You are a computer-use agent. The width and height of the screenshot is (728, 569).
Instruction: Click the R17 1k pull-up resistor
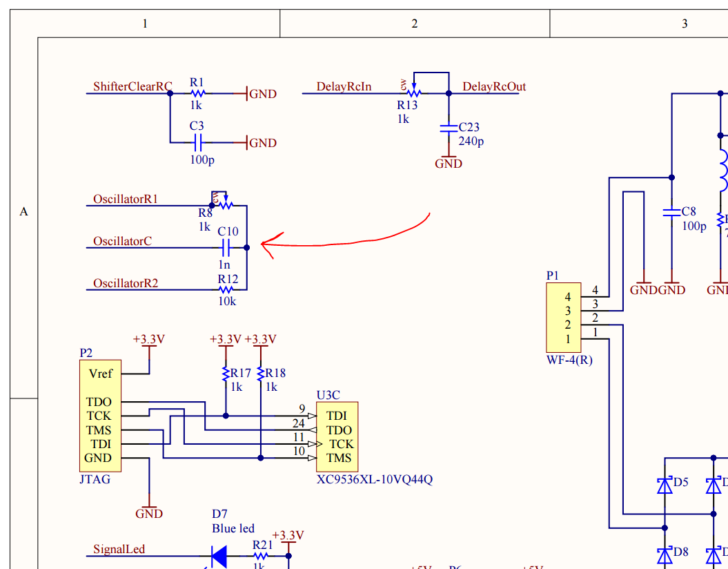tap(225, 374)
